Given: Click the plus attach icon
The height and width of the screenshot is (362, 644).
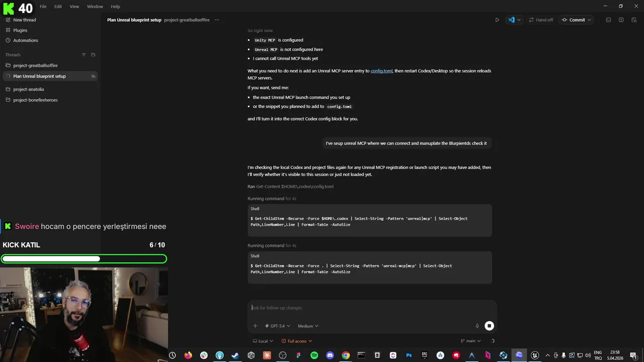Looking at the screenshot, I should 255,326.
